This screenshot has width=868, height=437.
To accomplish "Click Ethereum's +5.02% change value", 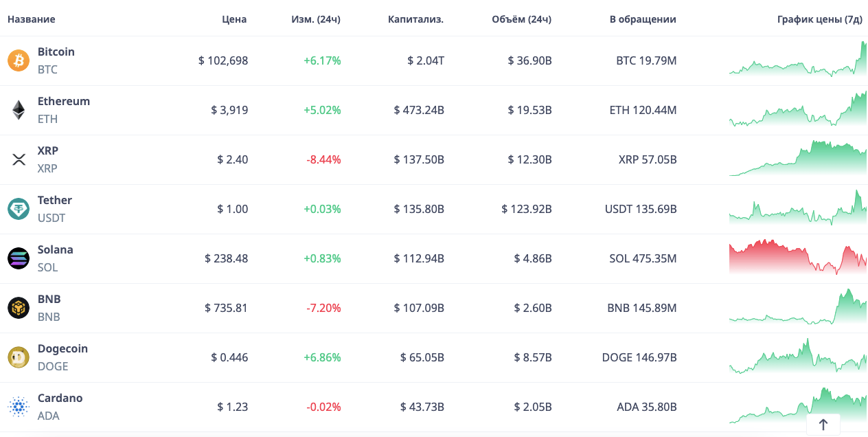I will click(322, 110).
